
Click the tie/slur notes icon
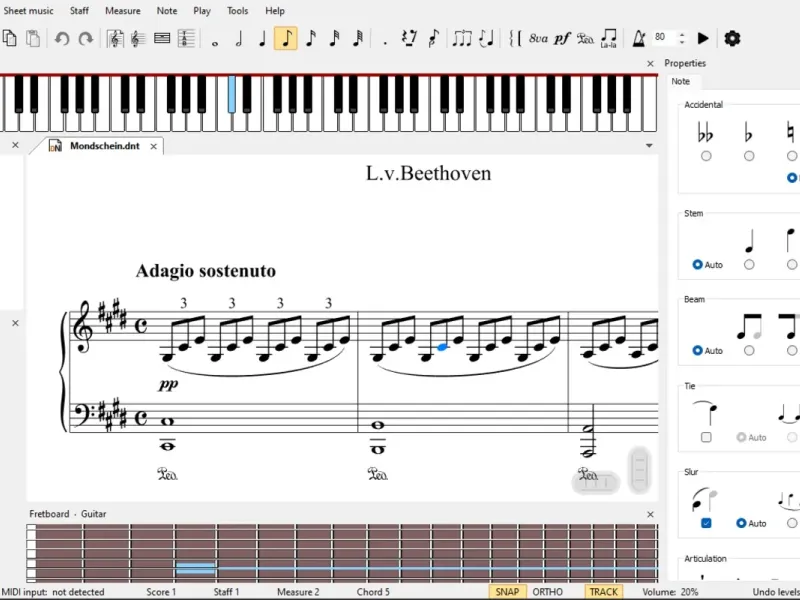pos(487,39)
